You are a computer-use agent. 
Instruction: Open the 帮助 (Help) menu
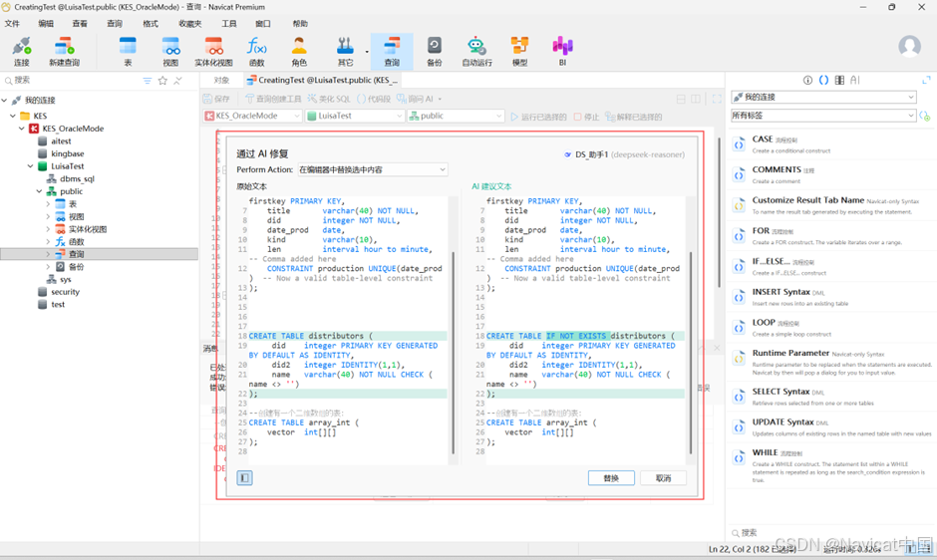[300, 24]
